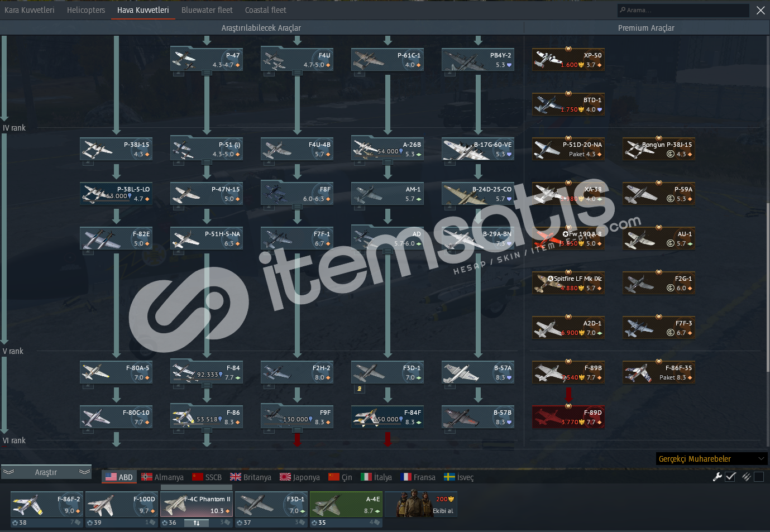Viewport: 770px width, 532px height.
Task: Select the BTD-1 premium aircraft
Action: 568,104
